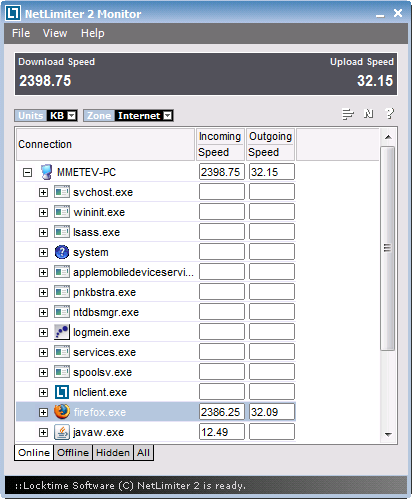Select the applemobiledeviceservi... row
This screenshot has height=499, width=412.
[156, 272]
